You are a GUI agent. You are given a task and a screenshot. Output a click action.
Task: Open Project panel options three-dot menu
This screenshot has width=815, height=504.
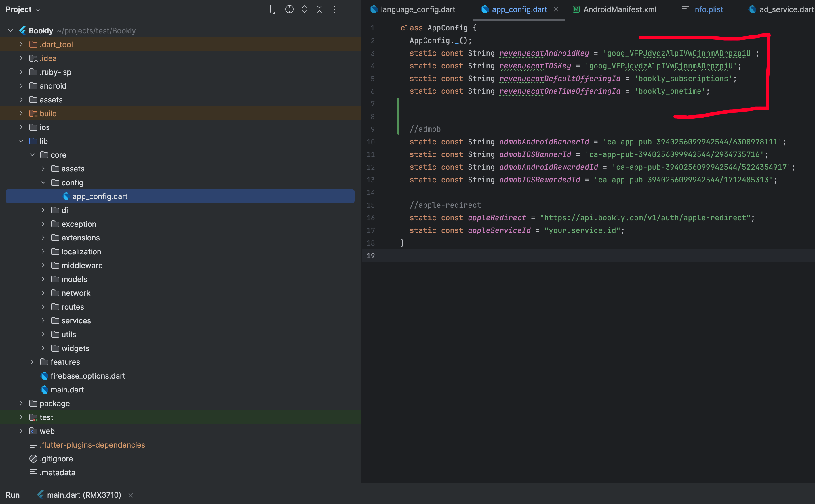click(334, 9)
